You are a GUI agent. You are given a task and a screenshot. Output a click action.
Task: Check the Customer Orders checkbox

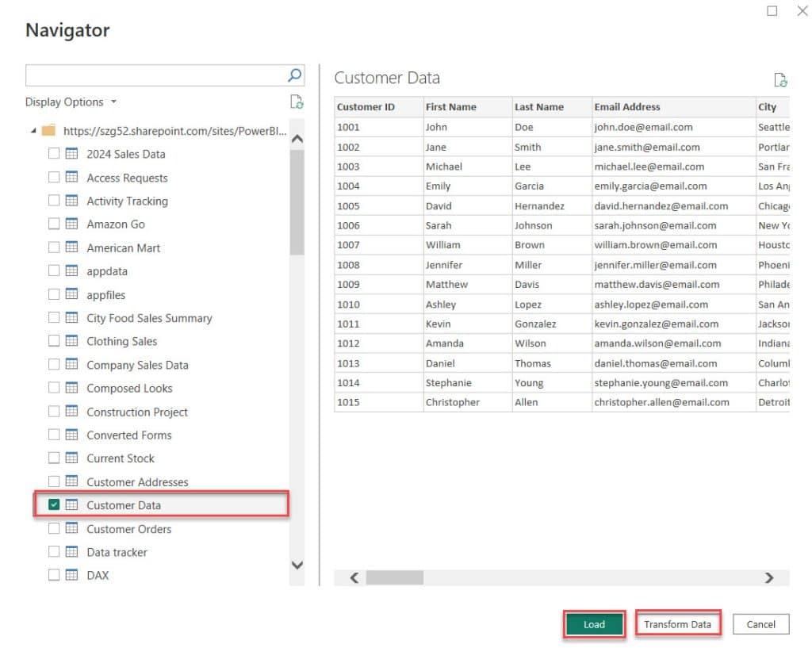tap(54, 528)
